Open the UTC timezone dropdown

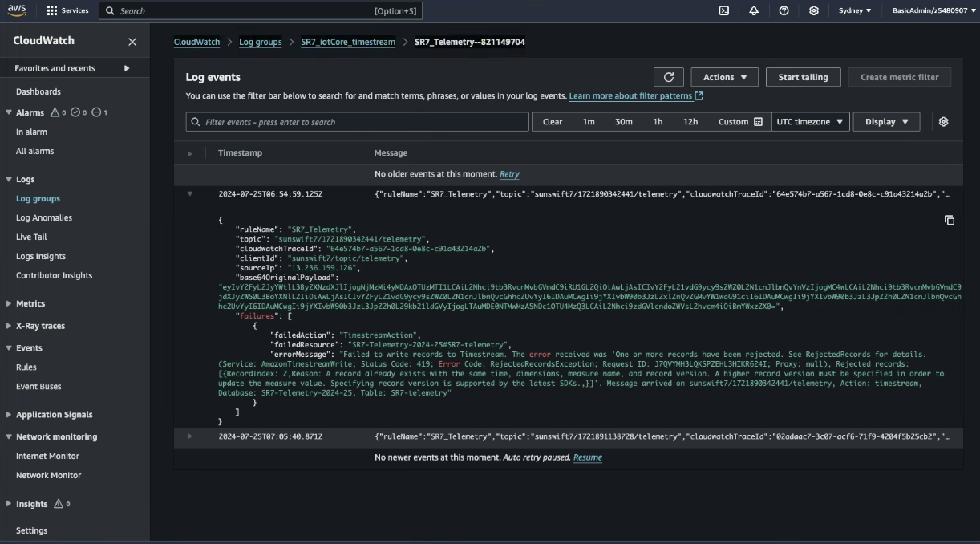[811, 122]
